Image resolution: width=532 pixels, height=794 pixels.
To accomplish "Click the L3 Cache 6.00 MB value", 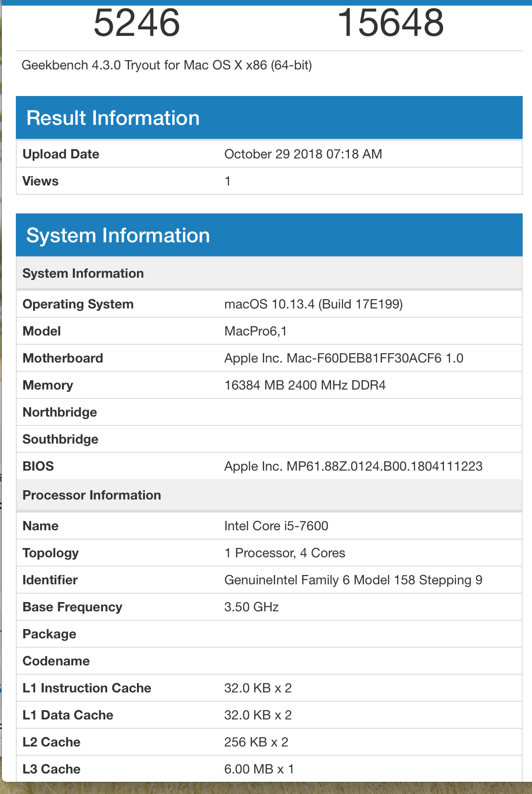I will [259, 769].
